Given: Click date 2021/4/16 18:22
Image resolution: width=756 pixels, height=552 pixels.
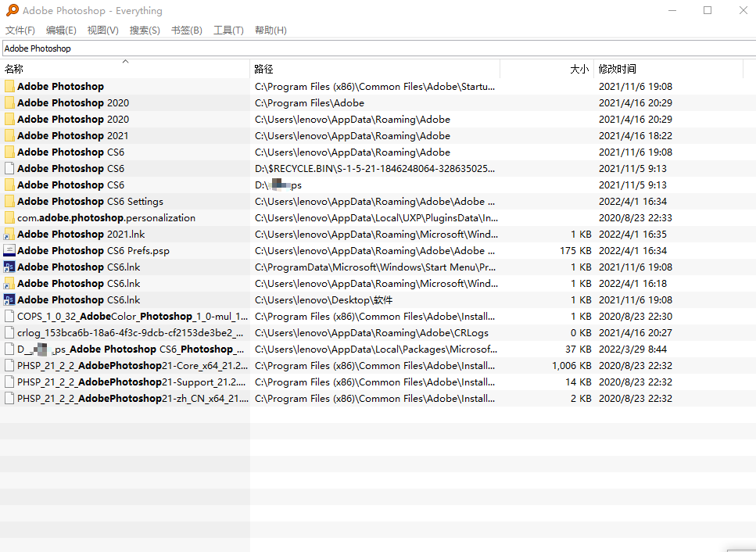Looking at the screenshot, I should tap(636, 135).
